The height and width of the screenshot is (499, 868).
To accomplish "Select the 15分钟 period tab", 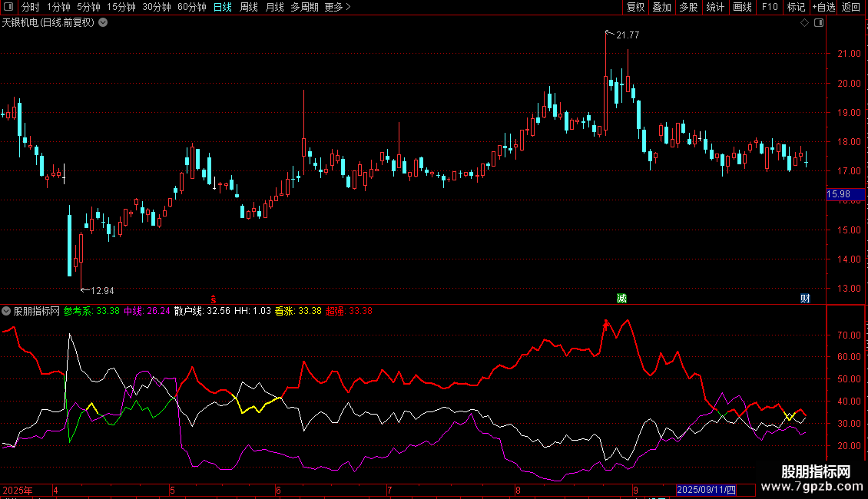I will pos(121,7).
